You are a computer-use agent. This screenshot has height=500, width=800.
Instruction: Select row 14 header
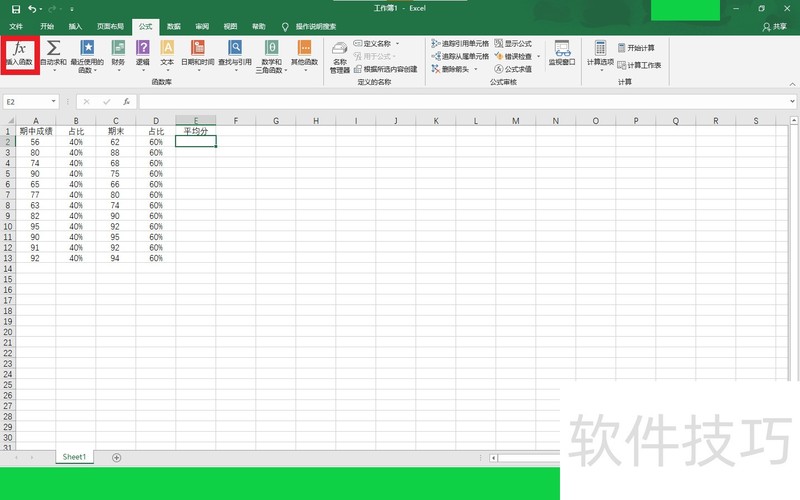8,268
